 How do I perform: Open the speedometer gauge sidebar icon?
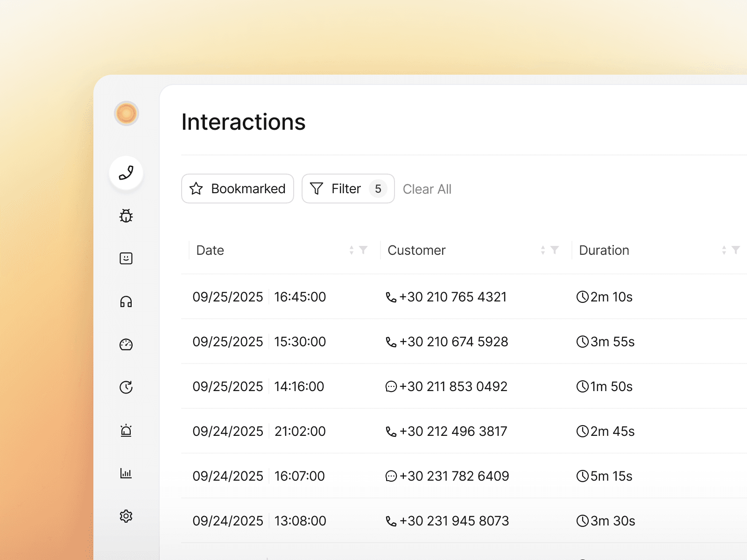click(x=126, y=344)
